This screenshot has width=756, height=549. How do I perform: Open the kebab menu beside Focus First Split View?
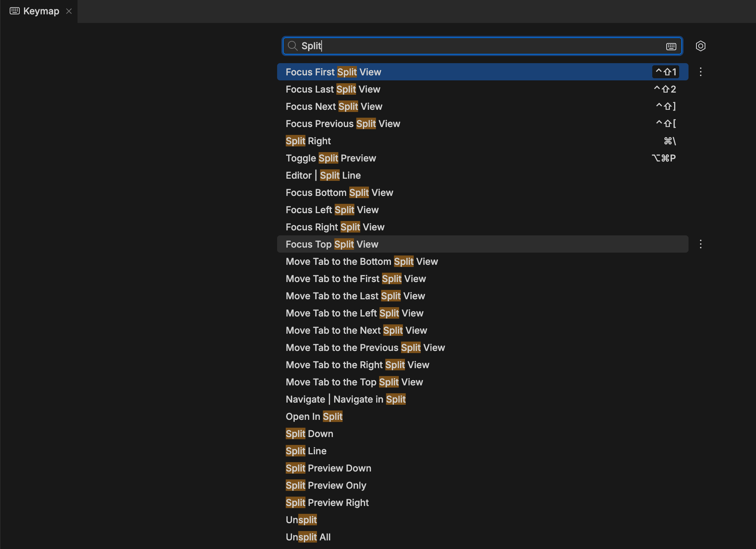[x=700, y=72]
